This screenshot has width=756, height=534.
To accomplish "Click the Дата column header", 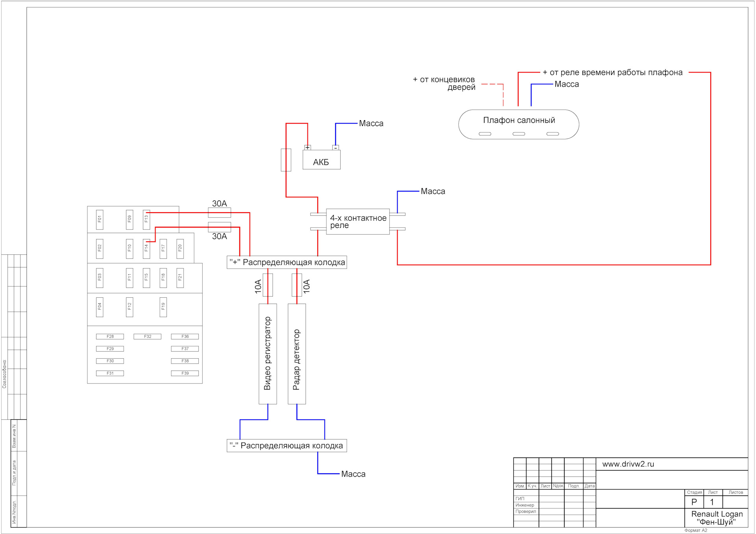I will (x=589, y=486).
